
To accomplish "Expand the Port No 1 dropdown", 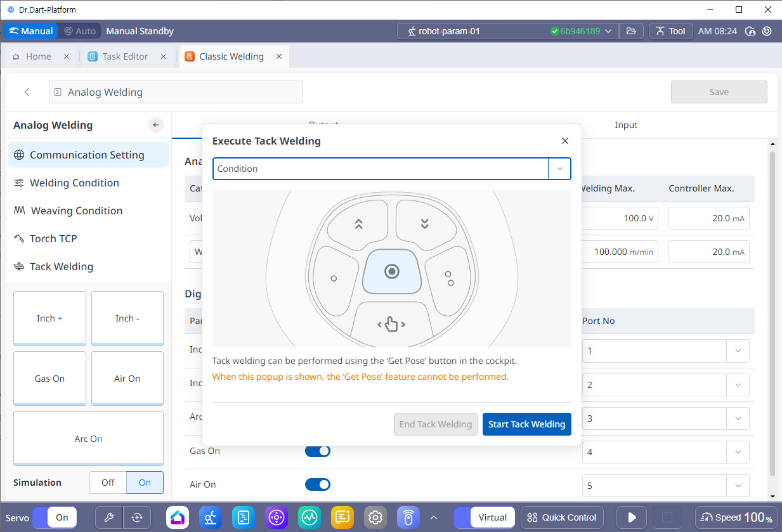I will coord(738,351).
